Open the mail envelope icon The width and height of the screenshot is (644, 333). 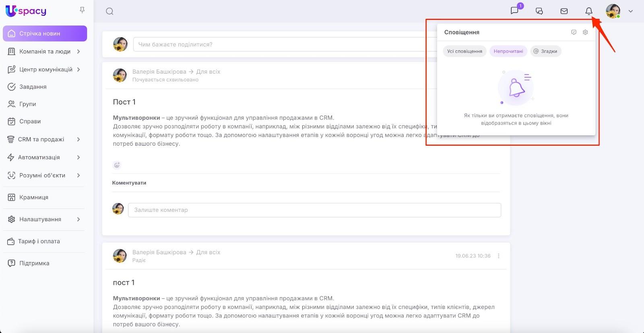(564, 11)
